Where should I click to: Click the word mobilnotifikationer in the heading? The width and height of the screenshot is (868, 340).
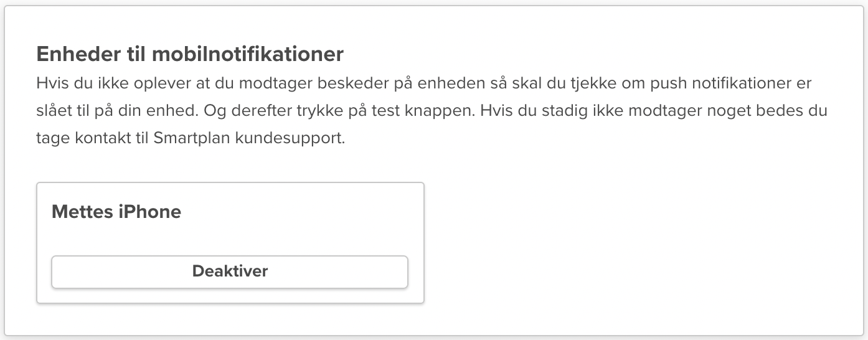click(247, 54)
